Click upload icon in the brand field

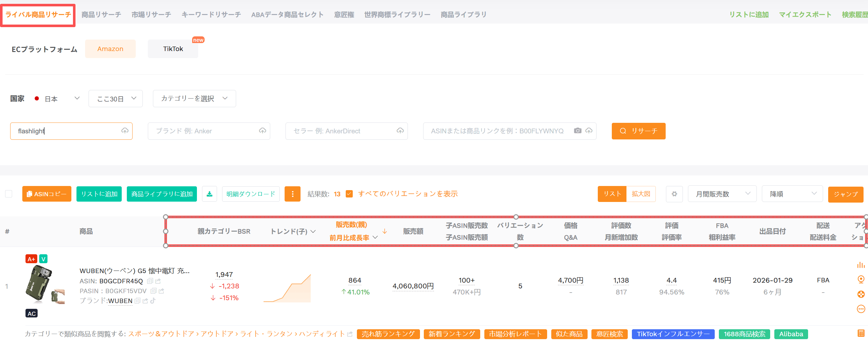[263, 130]
